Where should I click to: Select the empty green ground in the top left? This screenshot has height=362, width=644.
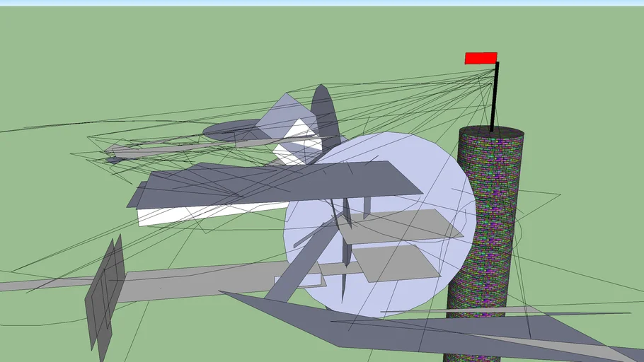(x=103, y=62)
